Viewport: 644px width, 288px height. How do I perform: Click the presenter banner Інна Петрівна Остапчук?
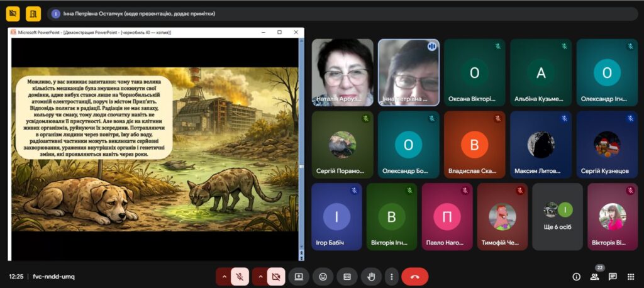138,13
